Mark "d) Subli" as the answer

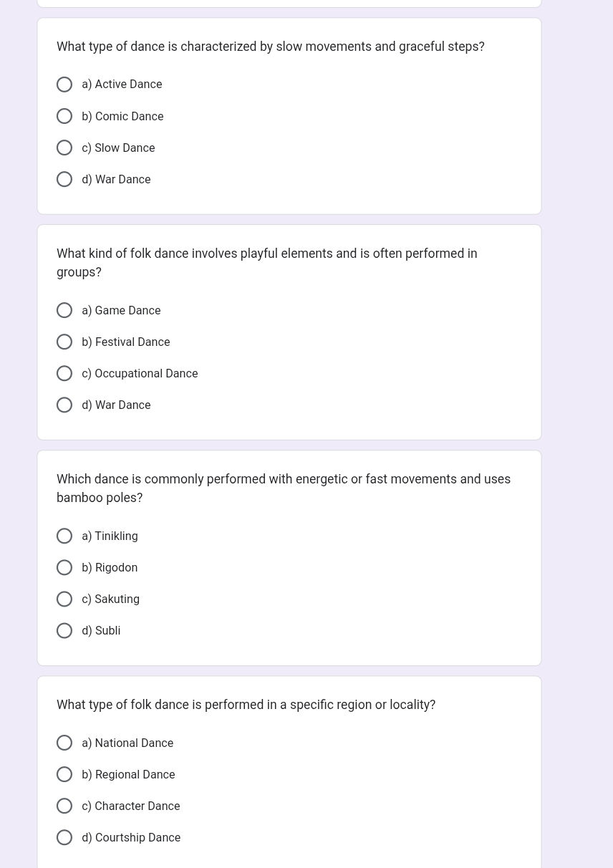click(x=64, y=630)
